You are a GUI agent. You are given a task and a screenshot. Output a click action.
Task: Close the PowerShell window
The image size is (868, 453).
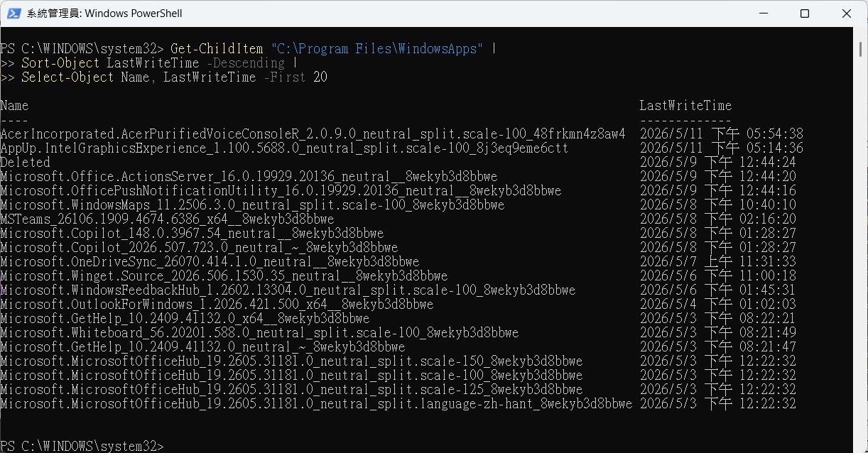847,13
